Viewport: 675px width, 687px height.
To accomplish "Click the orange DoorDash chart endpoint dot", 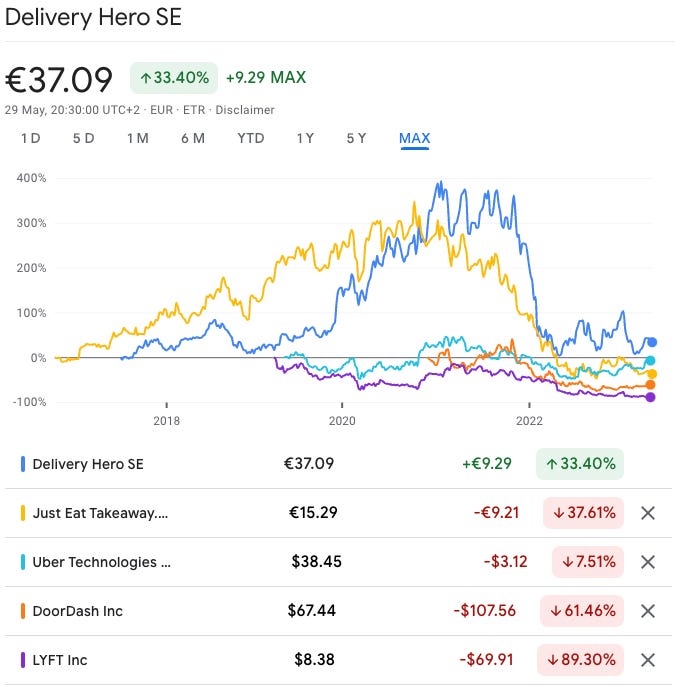I will coord(650,385).
